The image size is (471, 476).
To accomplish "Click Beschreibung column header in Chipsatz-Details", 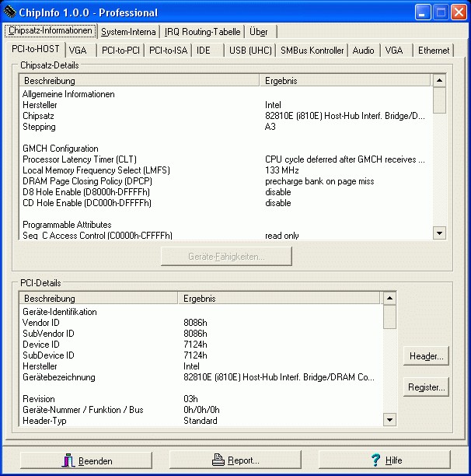I will 139,81.
